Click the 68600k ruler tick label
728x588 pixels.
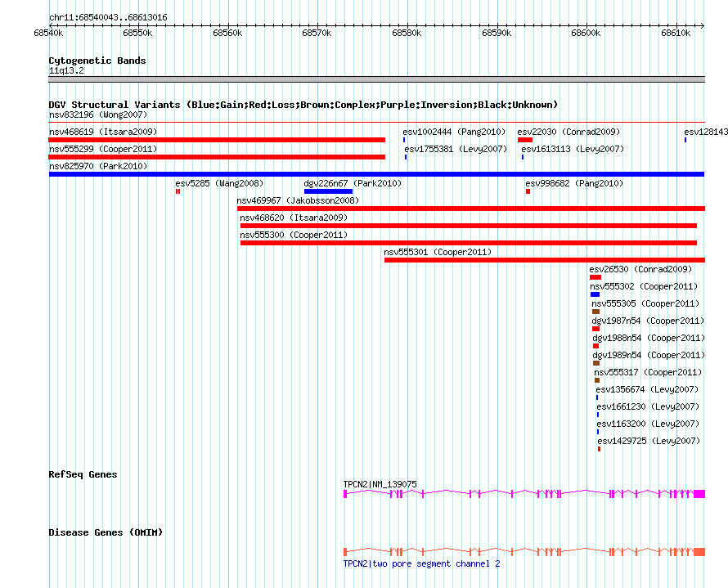[586, 33]
